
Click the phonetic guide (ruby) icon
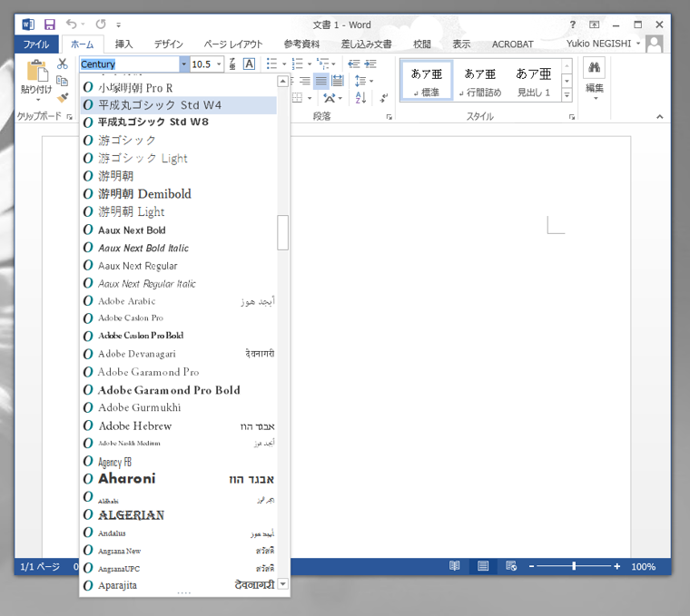[232, 64]
